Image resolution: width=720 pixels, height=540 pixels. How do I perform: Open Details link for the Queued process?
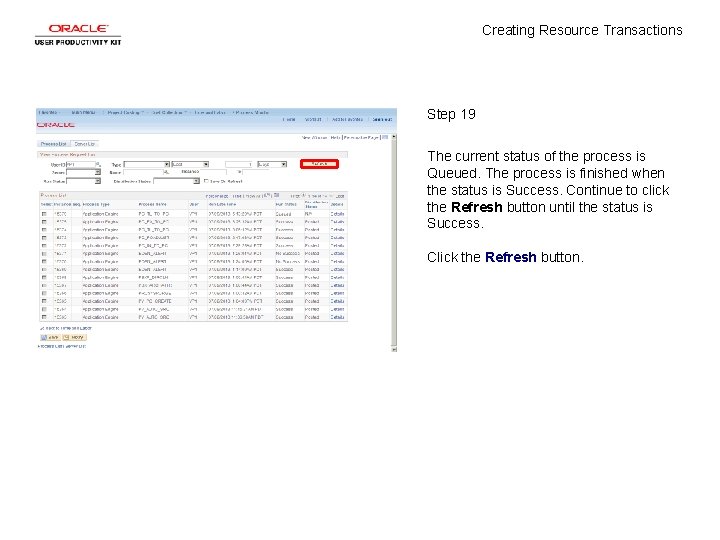337,214
